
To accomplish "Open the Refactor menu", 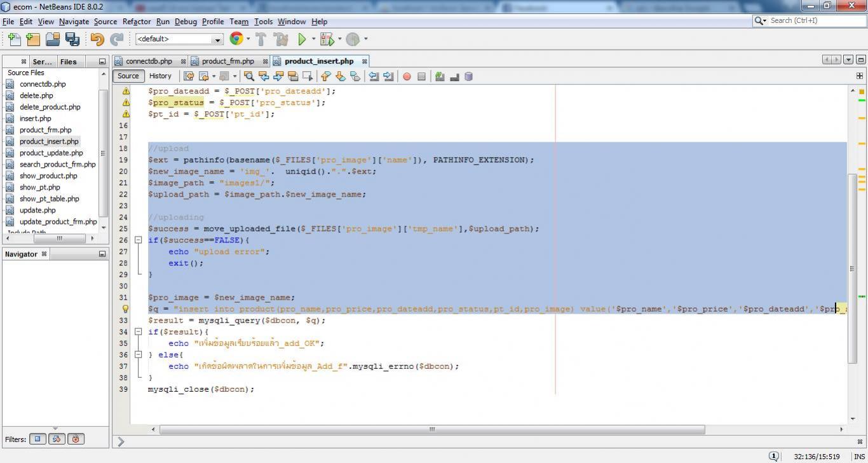I will [137, 22].
